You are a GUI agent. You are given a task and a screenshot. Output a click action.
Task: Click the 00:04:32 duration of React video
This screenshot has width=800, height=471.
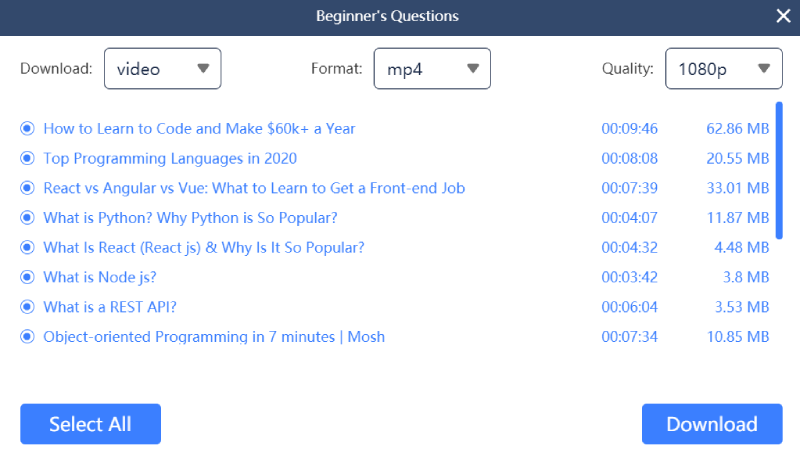[x=629, y=247]
